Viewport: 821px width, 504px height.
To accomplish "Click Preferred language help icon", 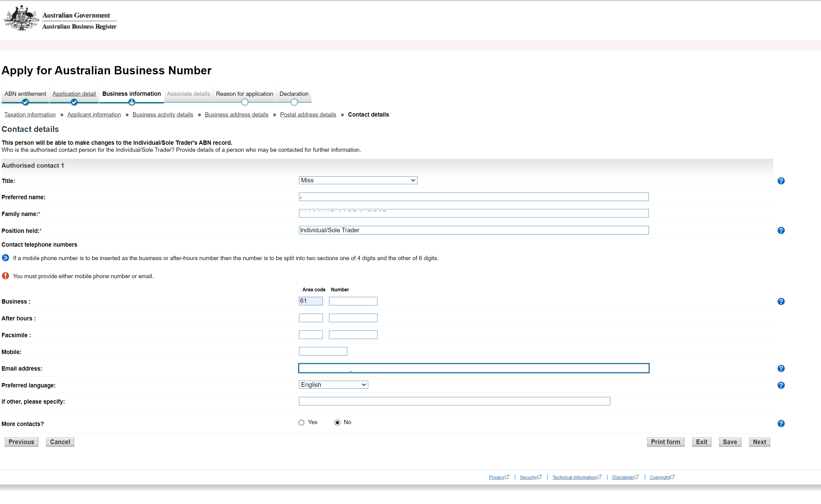I will (x=781, y=385).
